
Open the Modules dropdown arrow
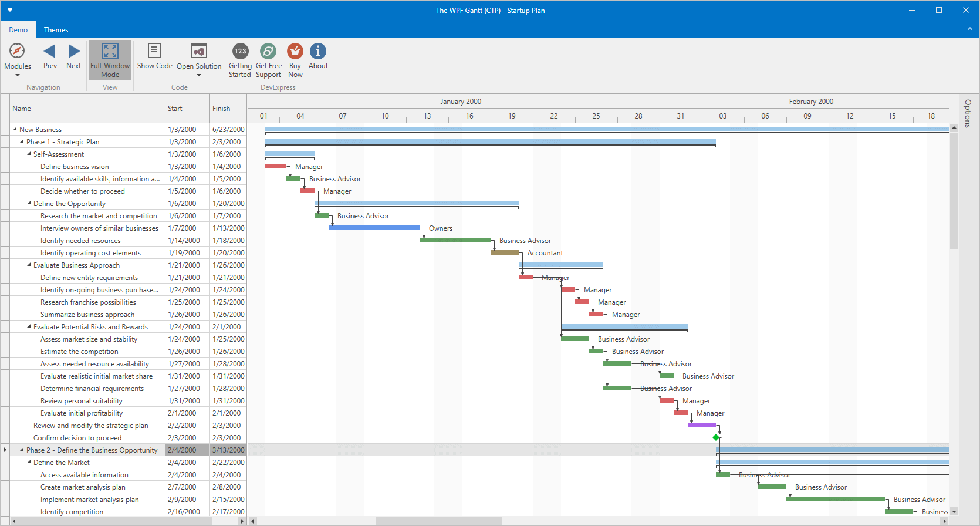(18, 75)
